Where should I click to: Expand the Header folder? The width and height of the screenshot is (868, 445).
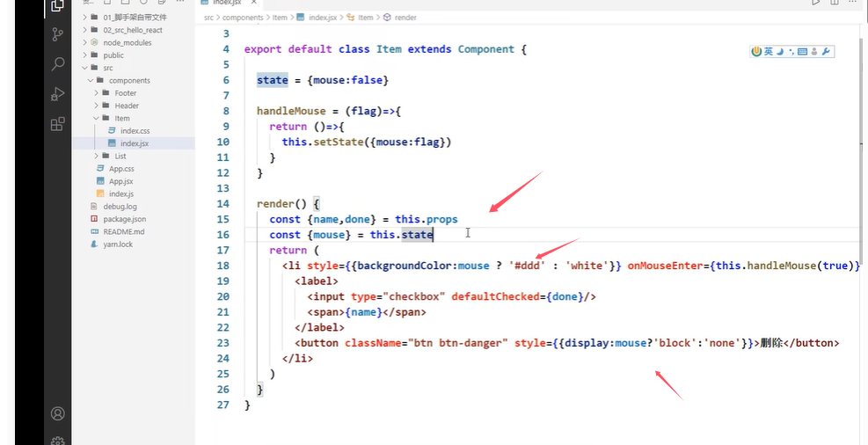tap(97, 106)
